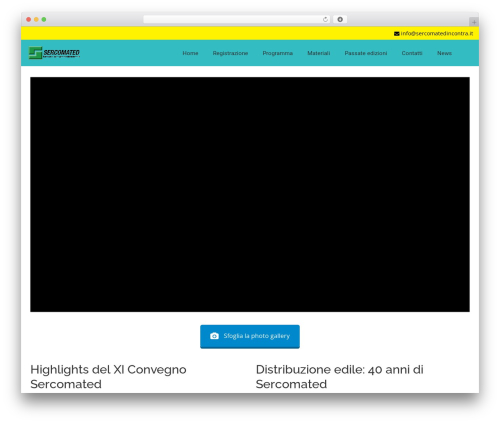Open the Programma menu item

point(278,53)
